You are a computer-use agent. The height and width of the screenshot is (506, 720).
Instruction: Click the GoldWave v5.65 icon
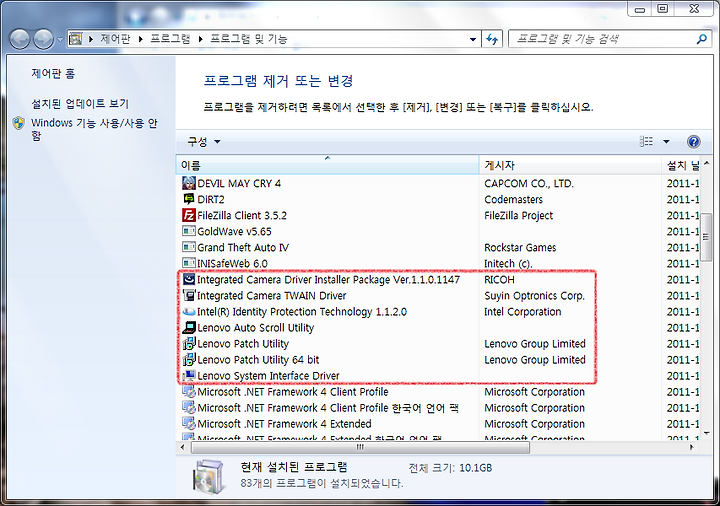tap(189, 231)
